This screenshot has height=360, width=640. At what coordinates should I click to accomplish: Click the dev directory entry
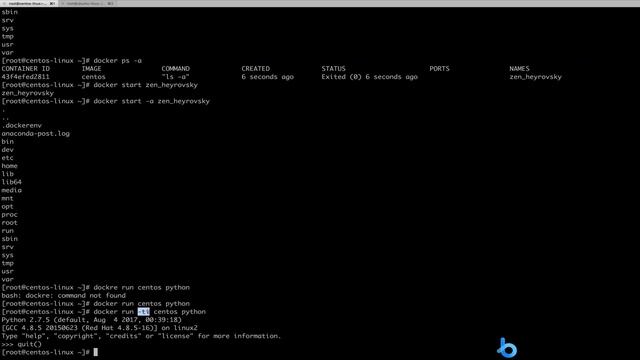coord(7,150)
